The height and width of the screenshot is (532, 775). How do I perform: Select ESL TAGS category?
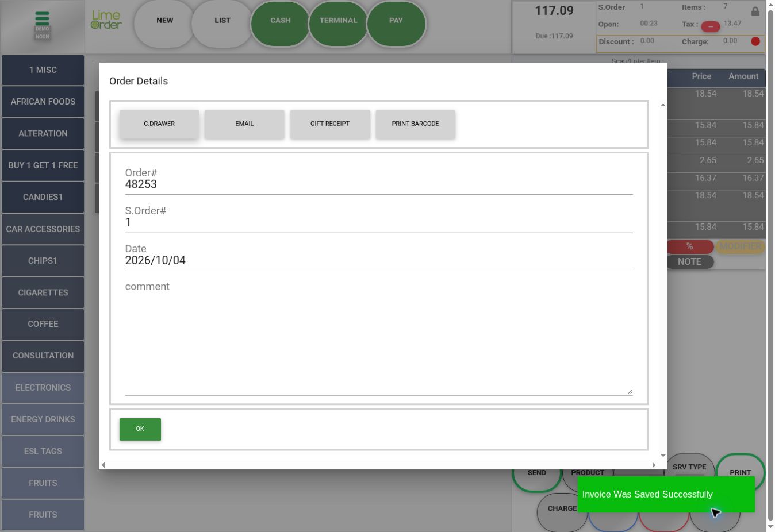(x=43, y=451)
